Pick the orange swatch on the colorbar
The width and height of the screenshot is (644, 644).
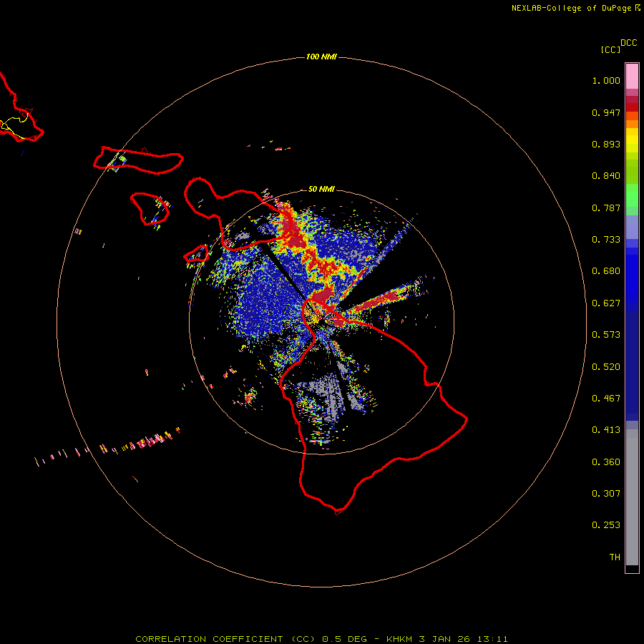click(x=632, y=124)
